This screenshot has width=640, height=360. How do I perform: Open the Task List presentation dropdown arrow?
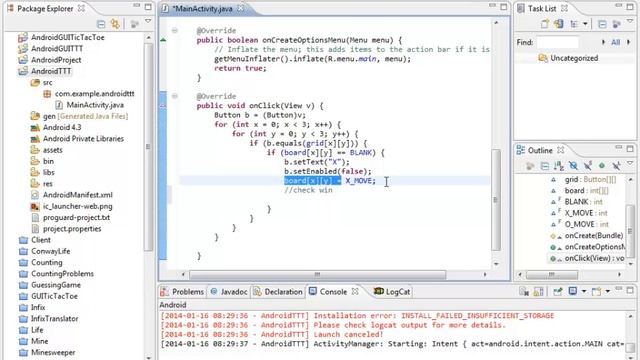(585, 24)
